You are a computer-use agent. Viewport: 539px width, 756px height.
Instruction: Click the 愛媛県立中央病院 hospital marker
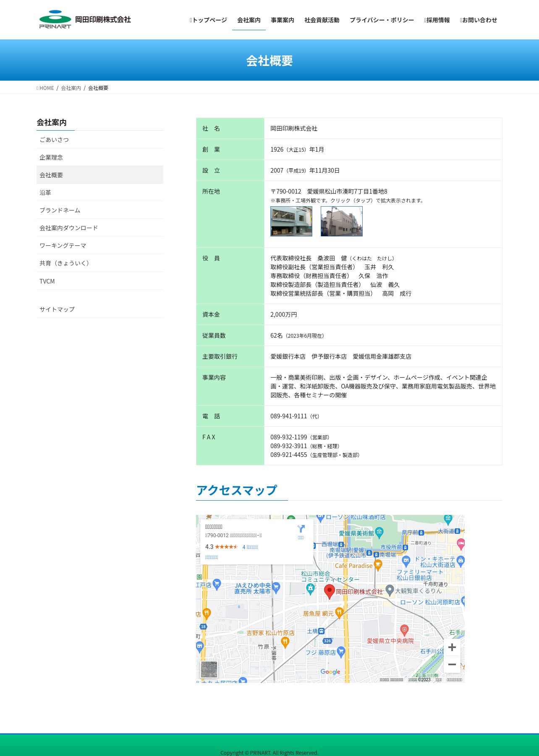(404, 630)
